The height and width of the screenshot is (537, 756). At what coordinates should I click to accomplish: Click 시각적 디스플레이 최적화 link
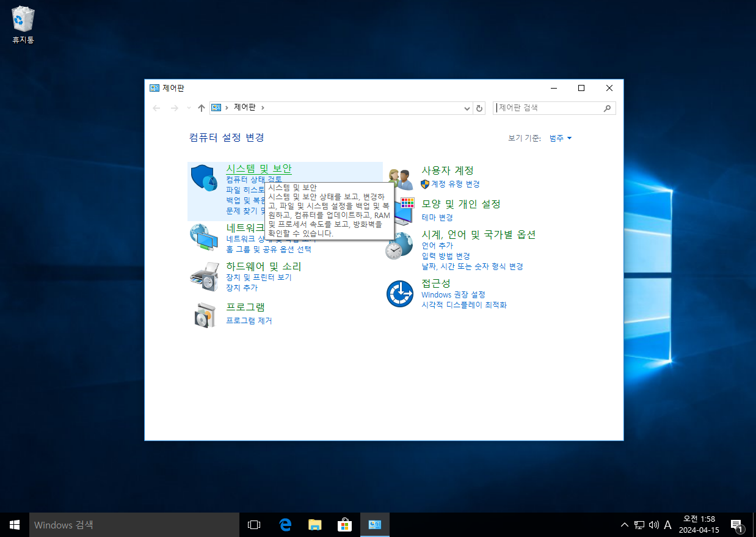point(464,305)
